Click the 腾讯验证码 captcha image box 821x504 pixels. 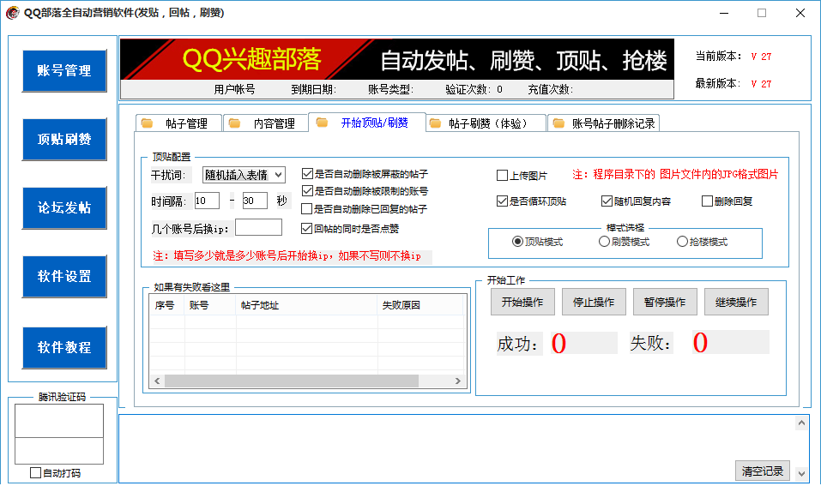[x=59, y=421]
